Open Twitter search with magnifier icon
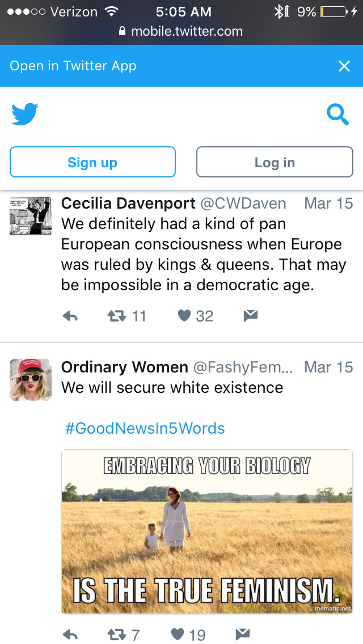The width and height of the screenshot is (363, 644). click(337, 115)
